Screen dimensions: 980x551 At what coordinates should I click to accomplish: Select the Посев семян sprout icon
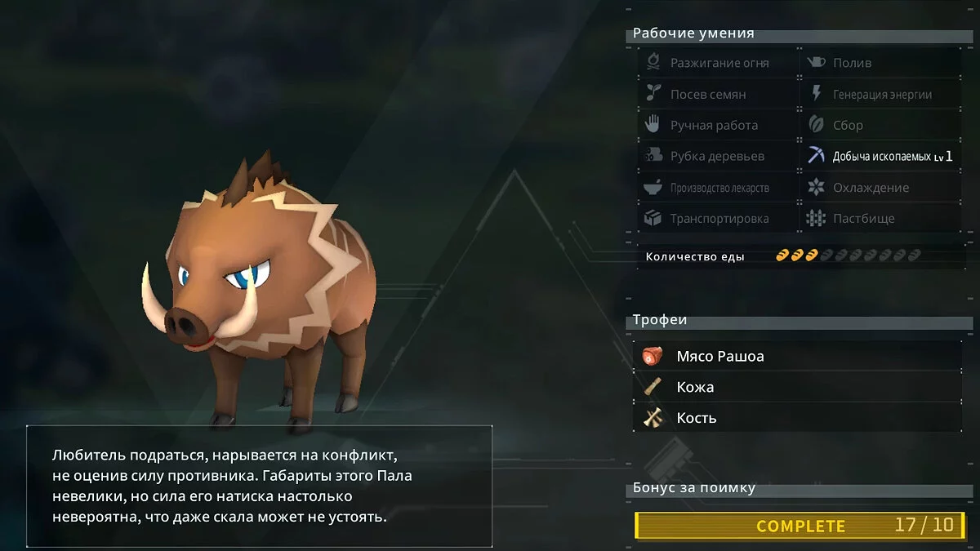click(653, 93)
